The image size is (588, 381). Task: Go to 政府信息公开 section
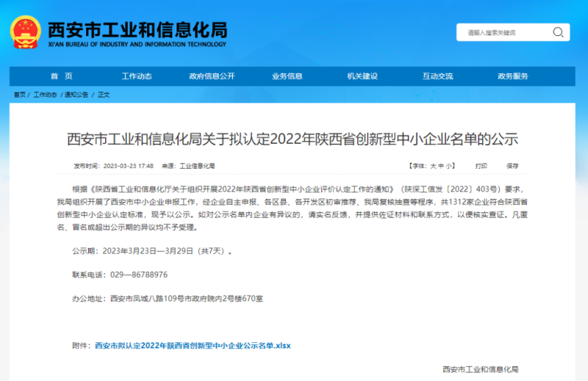[x=212, y=76]
